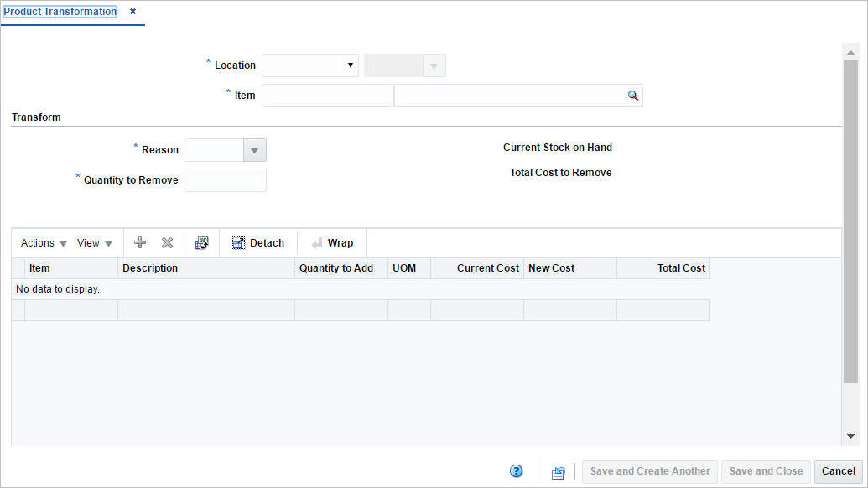The height and width of the screenshot is (488, 868).
Task: Click the Cancel button
Action: (838, 471)
